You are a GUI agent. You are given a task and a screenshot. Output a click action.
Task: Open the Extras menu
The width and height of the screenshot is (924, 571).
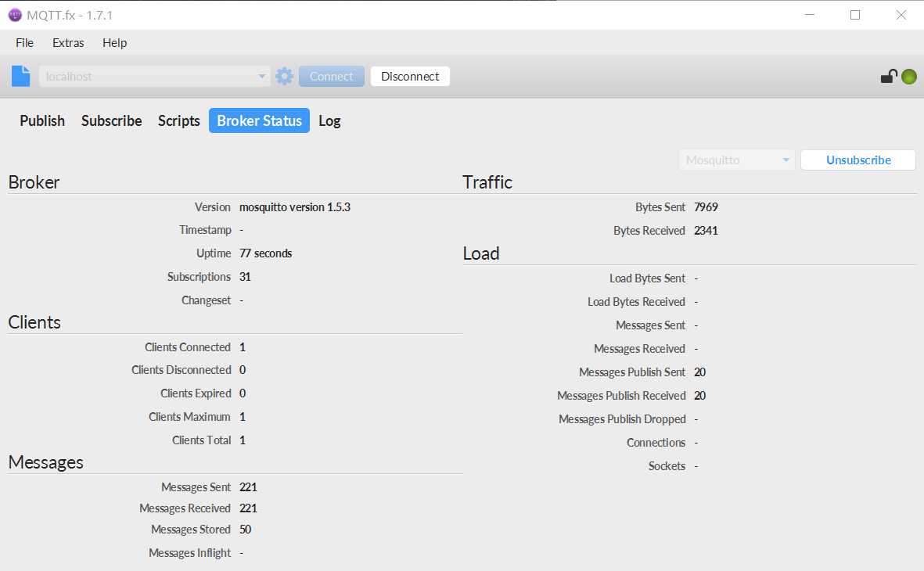(68, 43)
